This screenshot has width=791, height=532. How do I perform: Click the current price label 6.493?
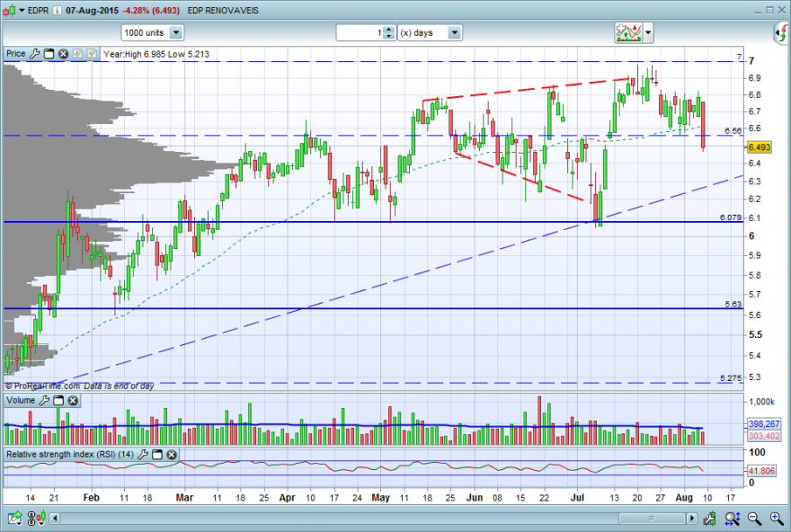[760, 146]
